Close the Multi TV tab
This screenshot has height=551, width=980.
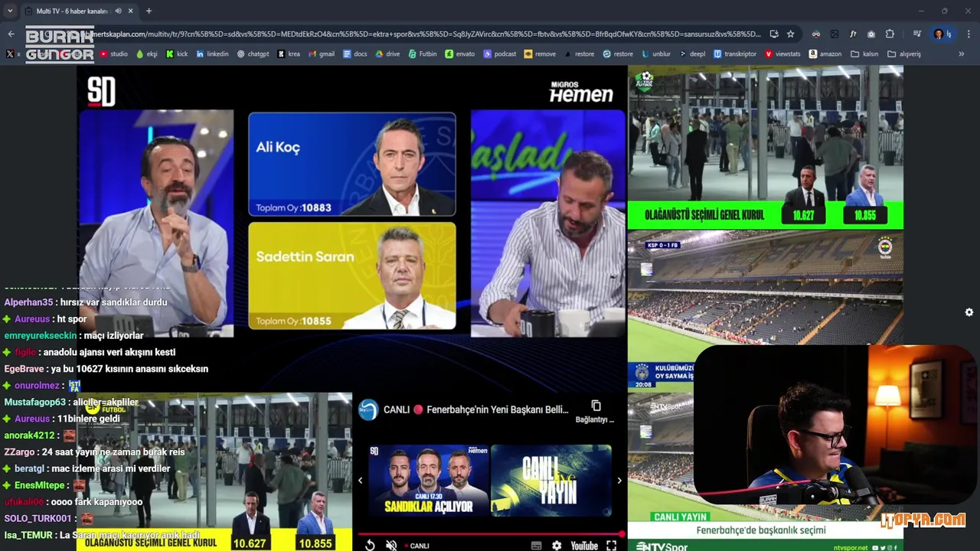pyautogui.click(x=130, y=11)
